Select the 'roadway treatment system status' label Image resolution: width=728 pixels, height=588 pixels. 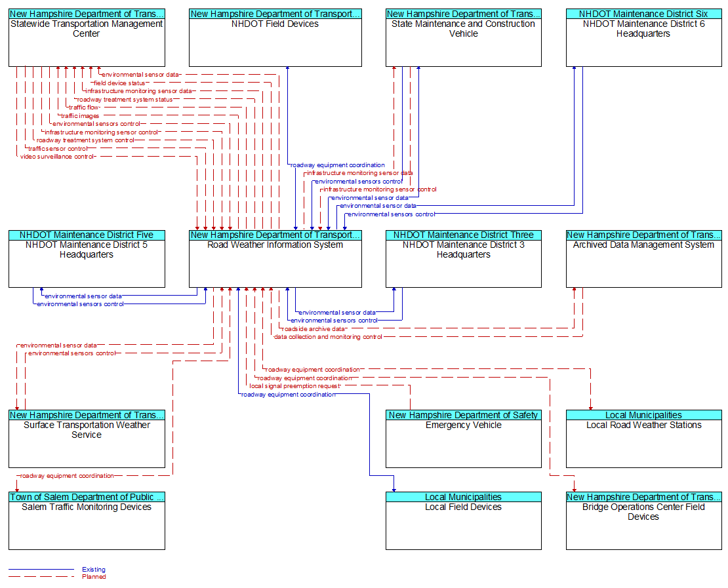pos(125,100)
